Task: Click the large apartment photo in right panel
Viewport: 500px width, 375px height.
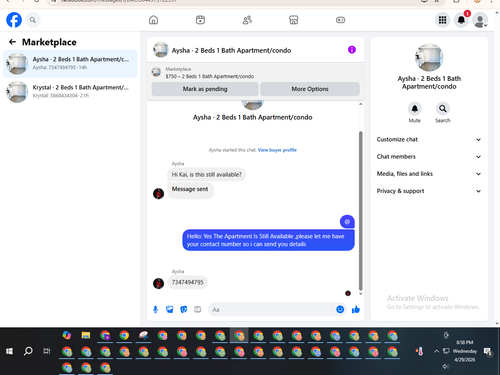Action: [429, 57]
